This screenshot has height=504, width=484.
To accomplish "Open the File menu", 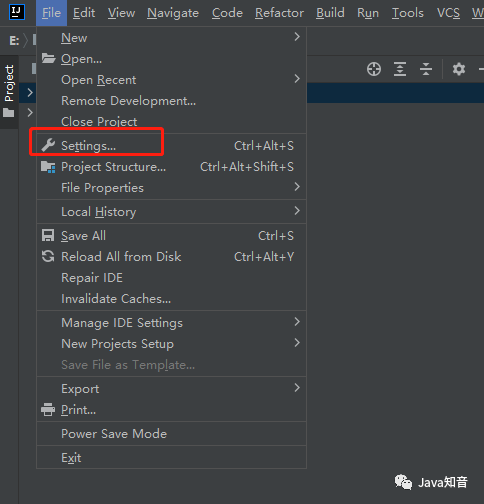I will [x=51, y=13].
